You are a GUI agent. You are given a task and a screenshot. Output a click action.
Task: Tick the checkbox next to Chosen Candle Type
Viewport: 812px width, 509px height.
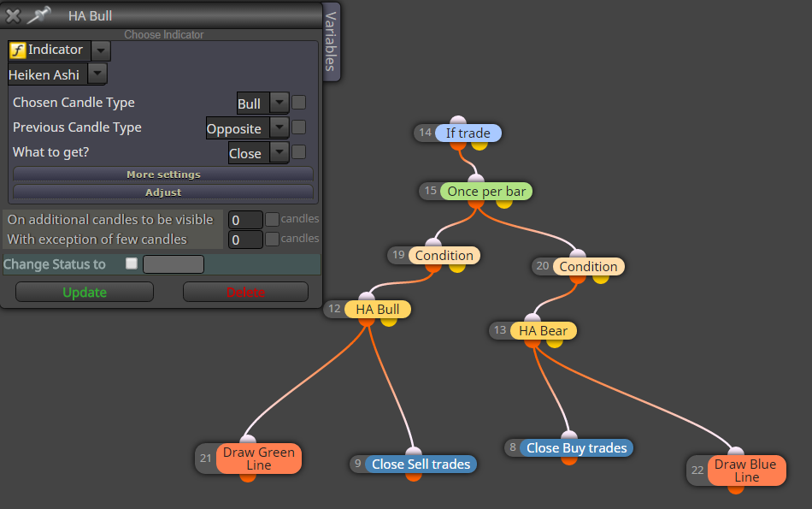[299, 102]
